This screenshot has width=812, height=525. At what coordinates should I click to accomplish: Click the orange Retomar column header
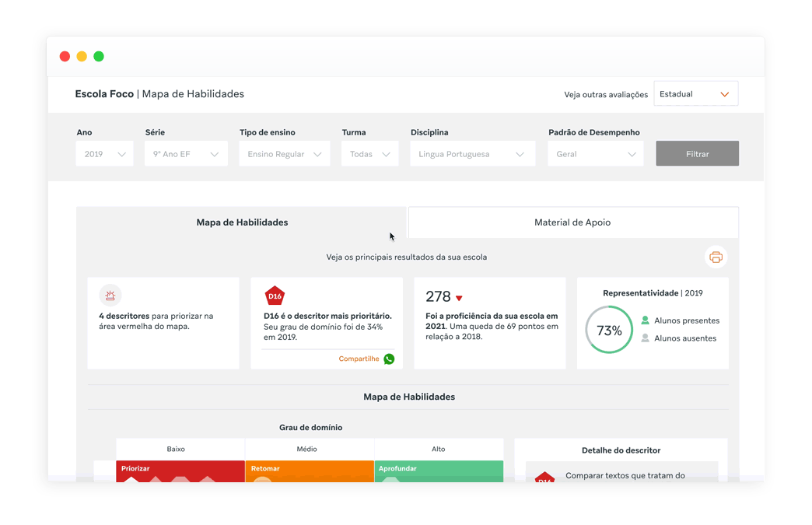(x=309, y=471)
